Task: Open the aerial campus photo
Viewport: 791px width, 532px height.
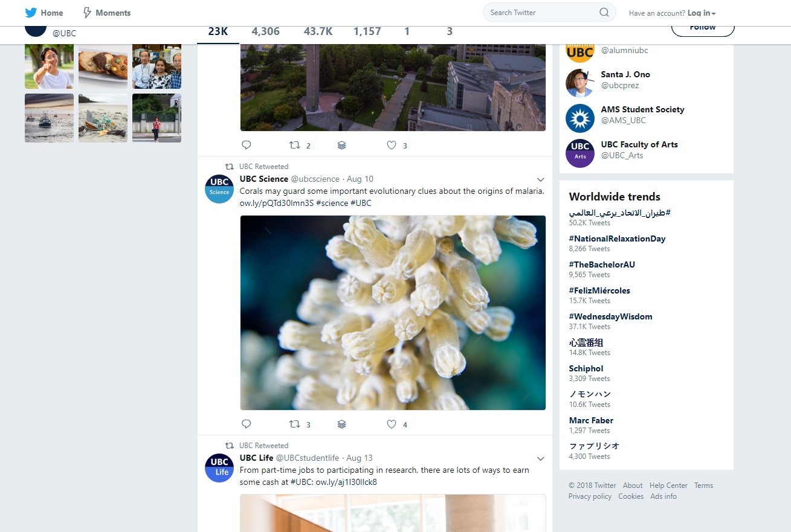Action: (393, 88)
